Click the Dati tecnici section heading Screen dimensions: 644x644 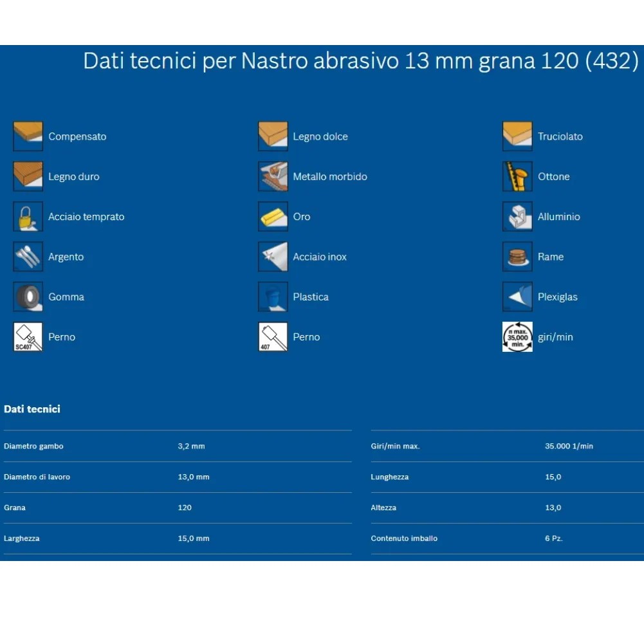pyautogui.click(x=32, y=409)
